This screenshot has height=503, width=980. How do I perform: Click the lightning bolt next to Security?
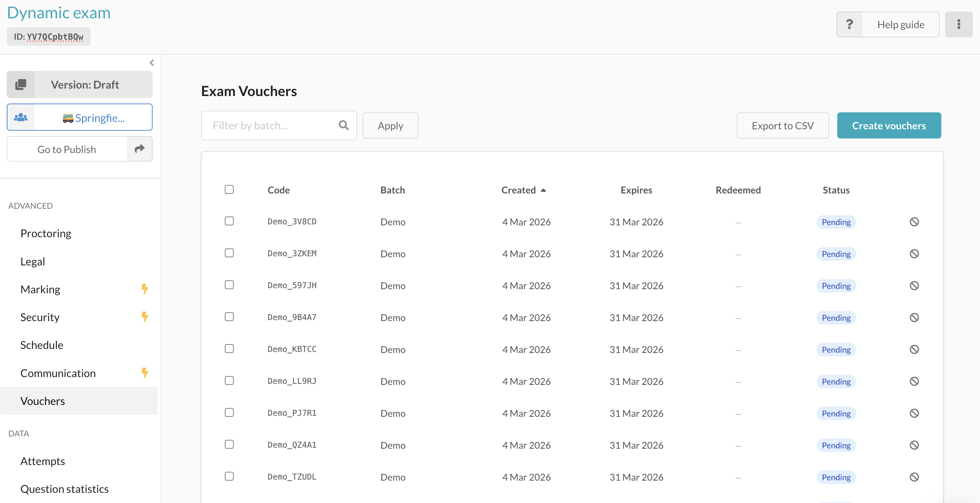click(144, 317)
